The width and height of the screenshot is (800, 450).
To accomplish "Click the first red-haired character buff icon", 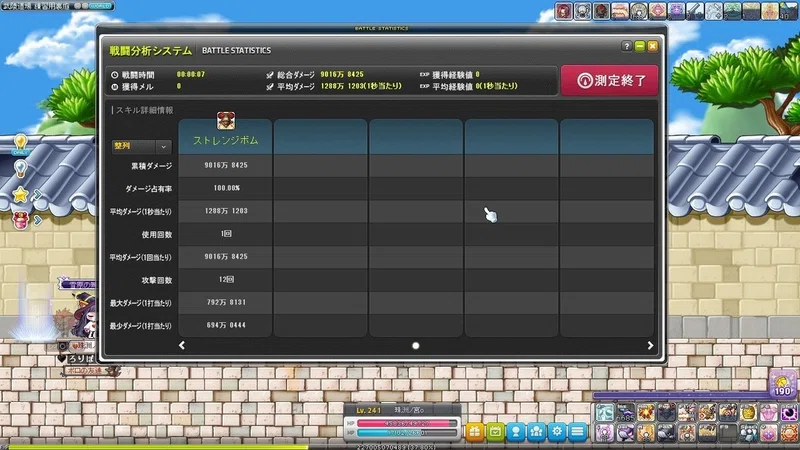I will (x=564, y=11).
